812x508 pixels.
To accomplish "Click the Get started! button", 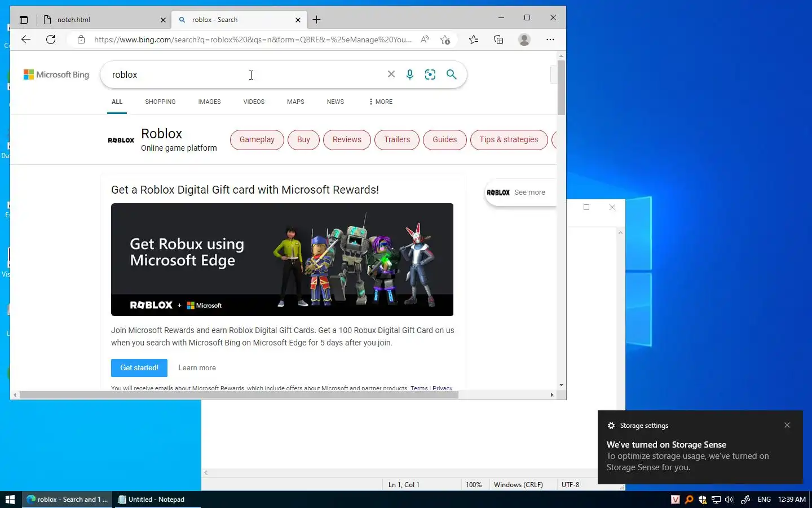I will pyautogui.click(x=139, y=368).
